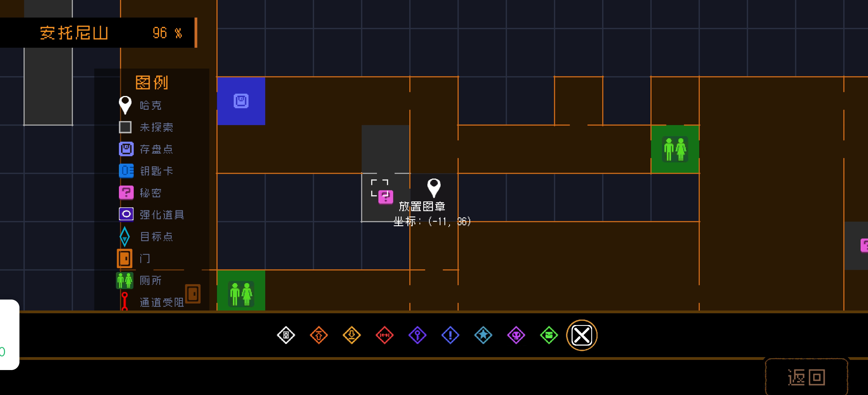Click Haak's white location pin on the map
The height and width of the screenshot is (395, 868).
point(434,188)
